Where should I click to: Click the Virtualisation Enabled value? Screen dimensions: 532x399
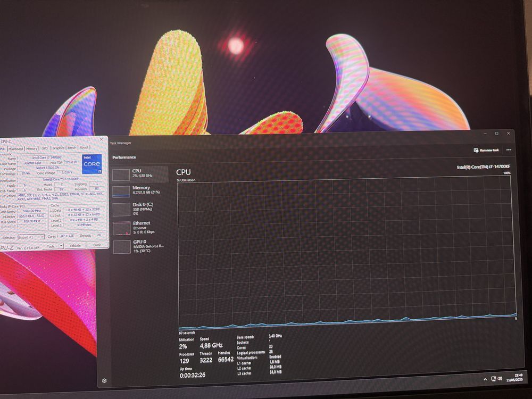275,356
